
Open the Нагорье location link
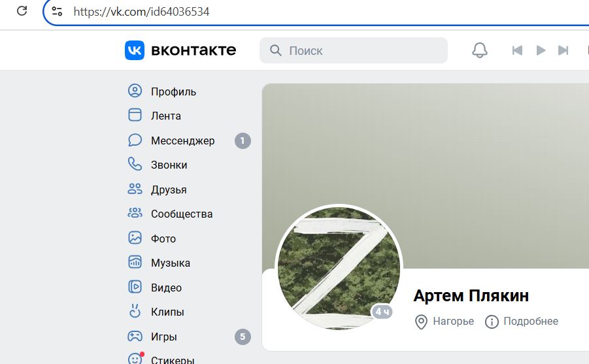[454, 321]
